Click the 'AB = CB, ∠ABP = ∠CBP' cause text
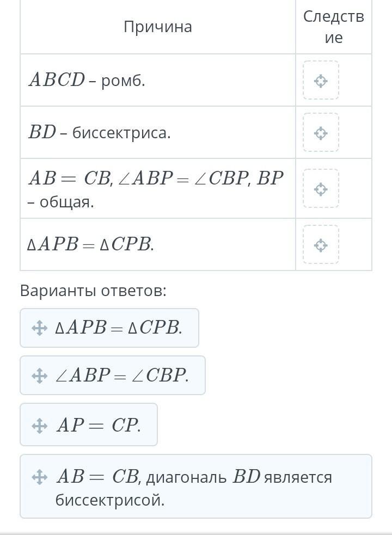 [156, 179]
